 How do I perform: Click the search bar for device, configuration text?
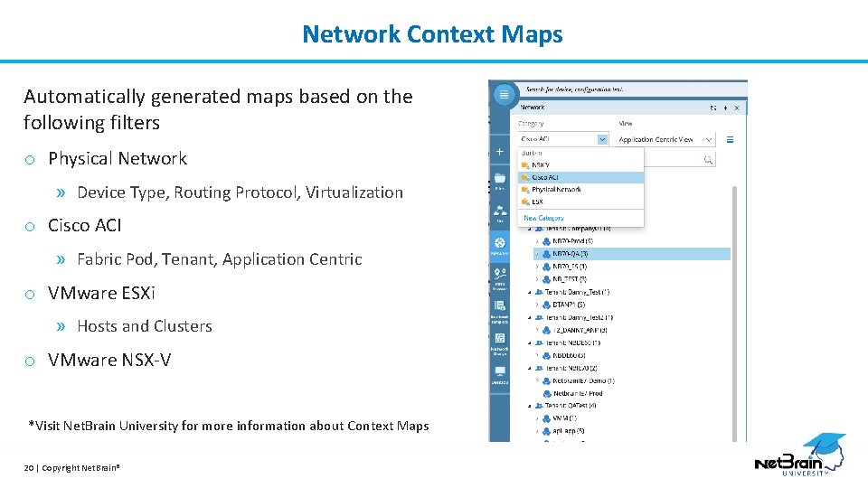(633, 89)
